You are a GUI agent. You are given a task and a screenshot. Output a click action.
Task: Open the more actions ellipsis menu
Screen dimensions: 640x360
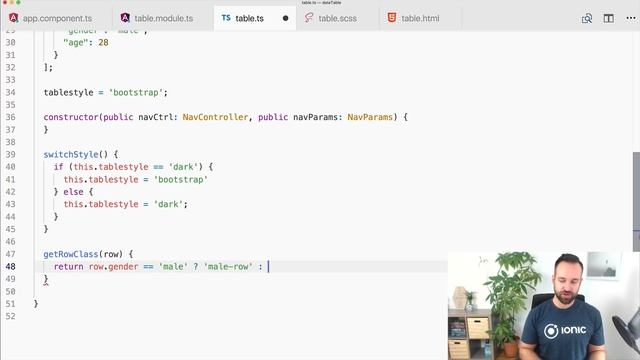click(631, 18)
